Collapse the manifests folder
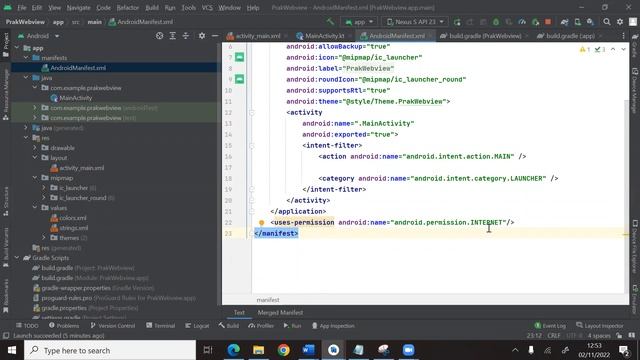The image size is (640, 360). point(26,58)
